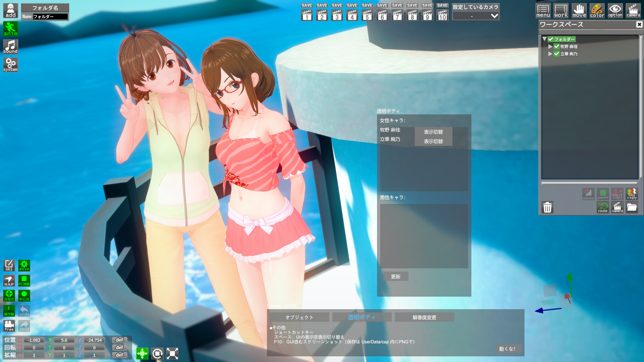Toggle the 立華 絢乃 visibility checkbox
This screenshot has width=644, height=362.
[557, 54]
